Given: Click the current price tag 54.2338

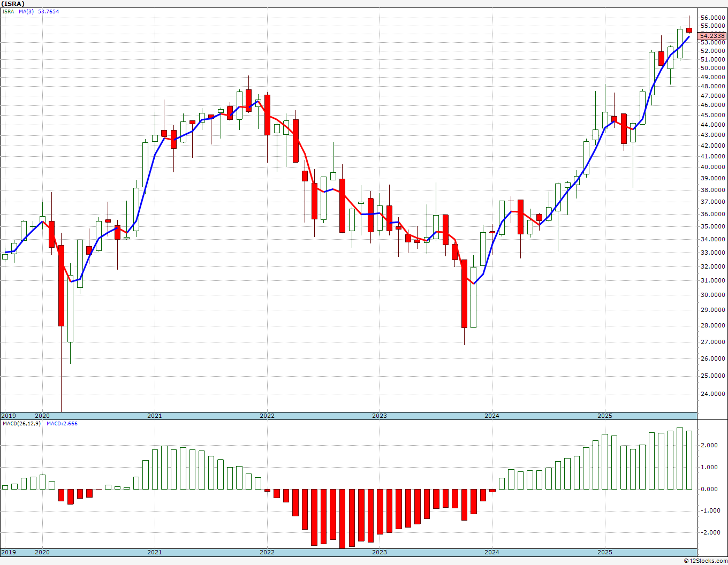Looking at the screenshot, I should pos(712,36).
